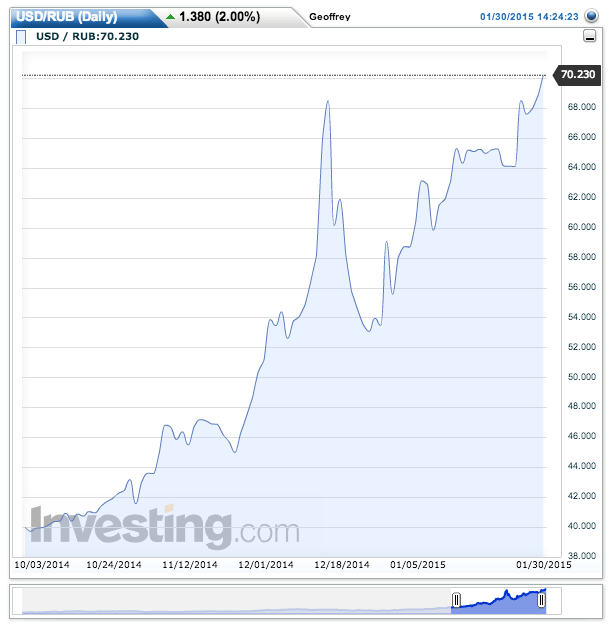Click the highlighted range in the navigator
The image size is (613, 627).
click(498, 600)
